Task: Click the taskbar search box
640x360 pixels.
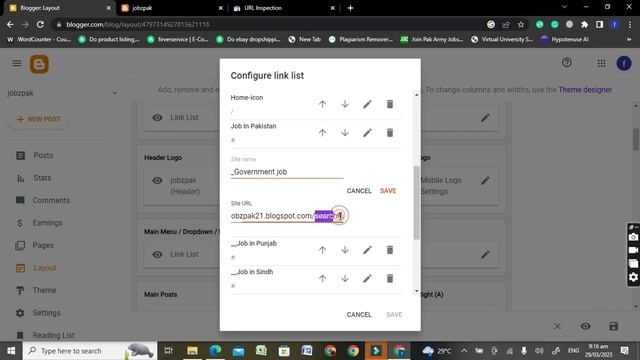Action: (90, 351)
